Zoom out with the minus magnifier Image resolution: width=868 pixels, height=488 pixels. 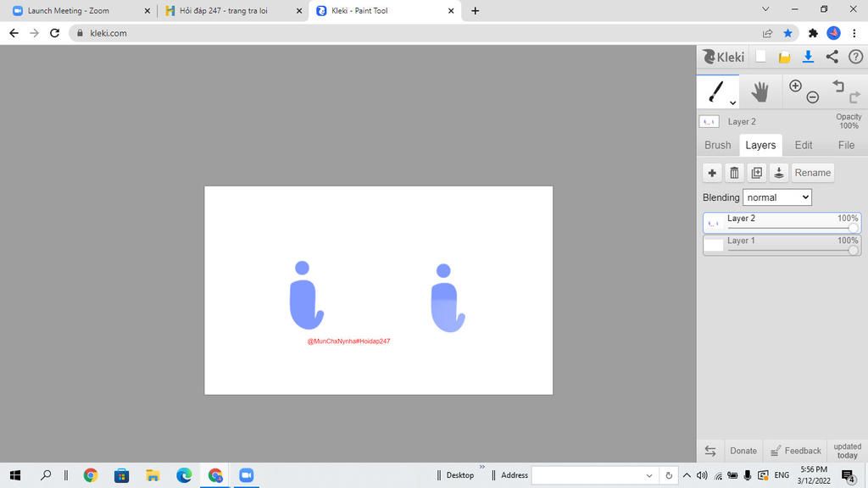point(813,97)
